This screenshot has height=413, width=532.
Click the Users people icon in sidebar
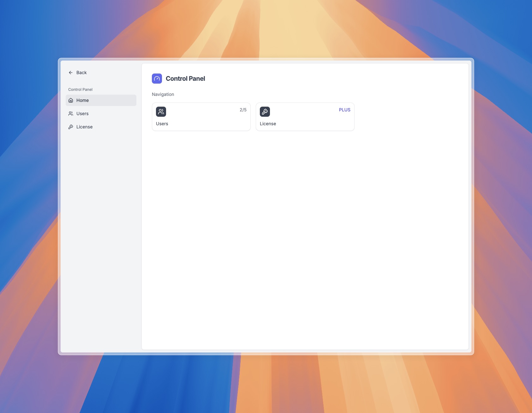pos(71,114)
